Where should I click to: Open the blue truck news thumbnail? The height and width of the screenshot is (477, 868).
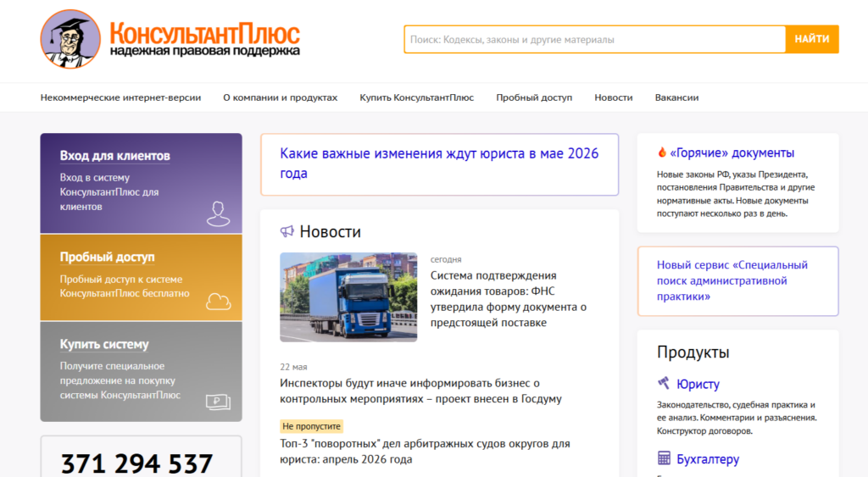pyautogui.click(x=348, y=297)
